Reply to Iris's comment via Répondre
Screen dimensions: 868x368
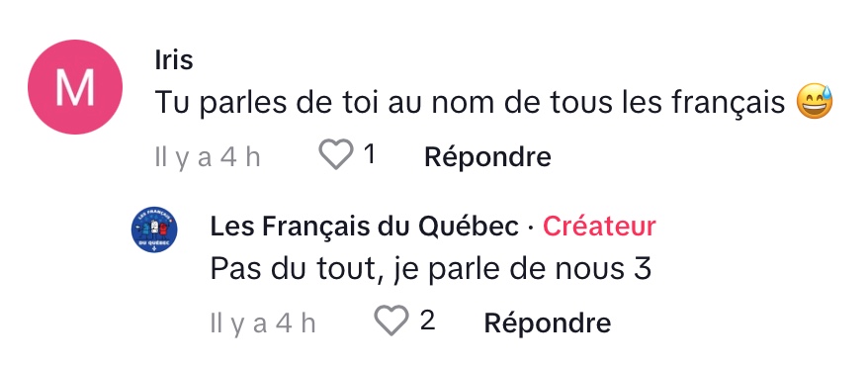click(487, 157)
